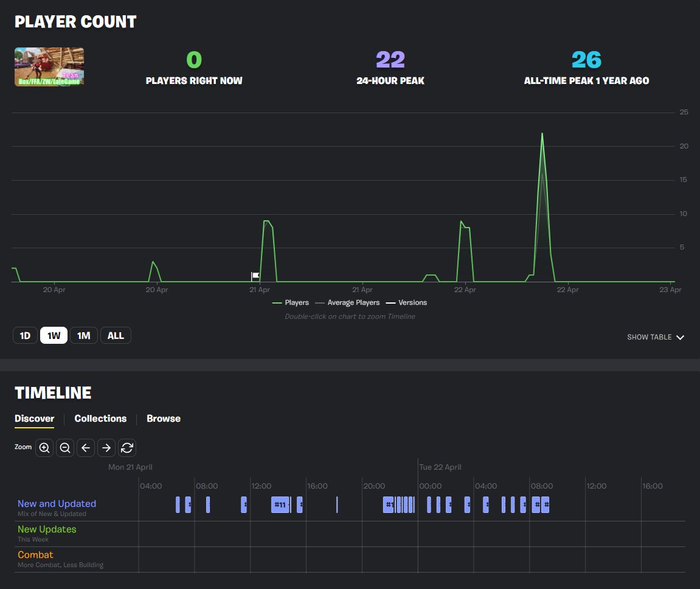
Task: Click the PLAYERS RIGHT NOW value 0
Action: click(x=194, y=60)
